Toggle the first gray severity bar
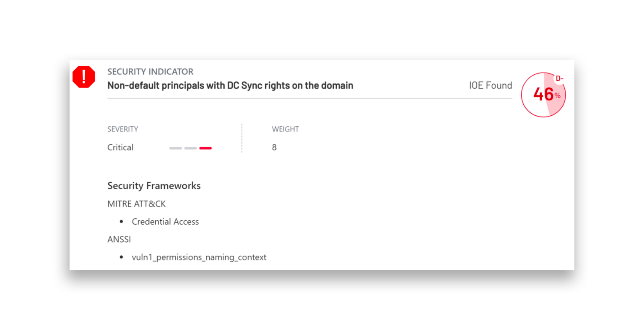Image resolution: width=644 pixels, height=330 pixels. point(176,148)
